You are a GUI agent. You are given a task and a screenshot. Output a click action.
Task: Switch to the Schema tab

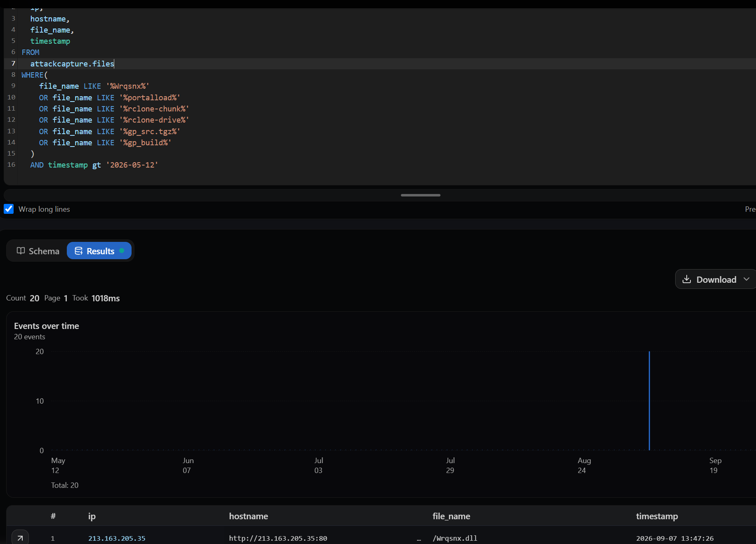pos(38,251)
